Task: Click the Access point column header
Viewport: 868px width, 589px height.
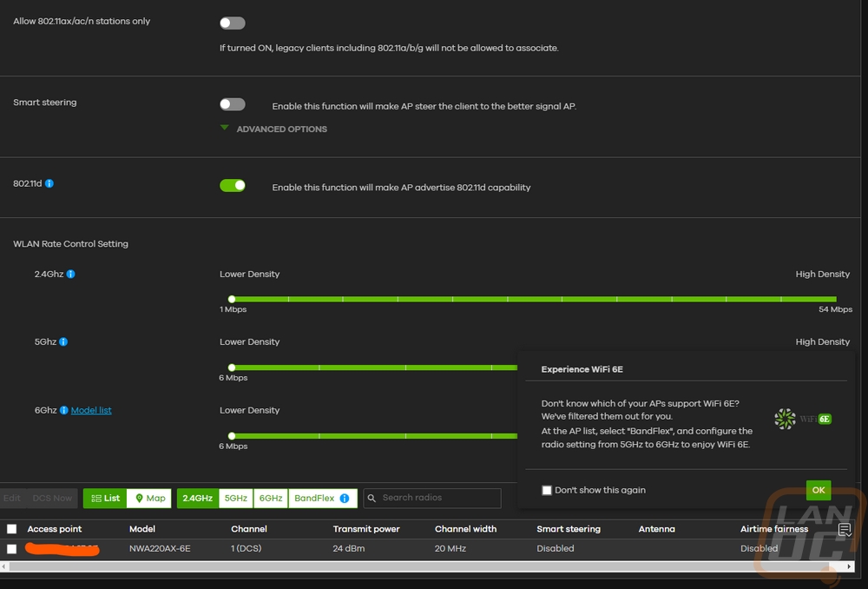Action: (x=54, y=529)
